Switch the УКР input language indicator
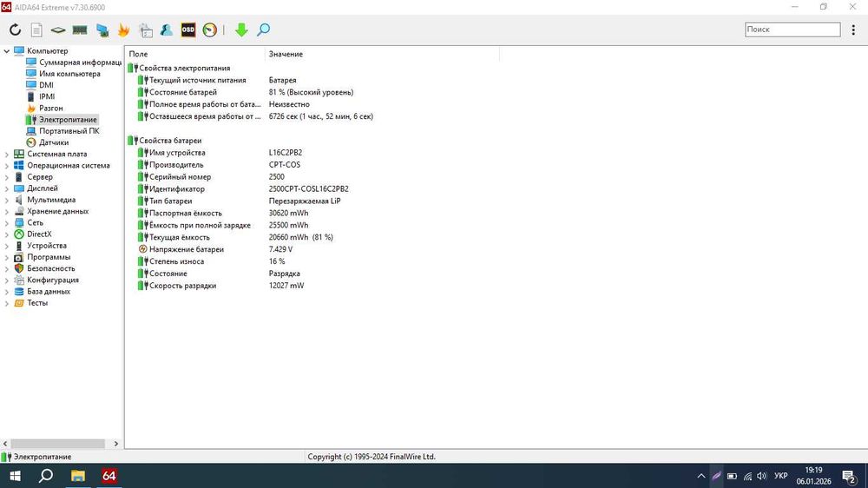The height and width of the screenshot is (488, 868). point(780,476)
